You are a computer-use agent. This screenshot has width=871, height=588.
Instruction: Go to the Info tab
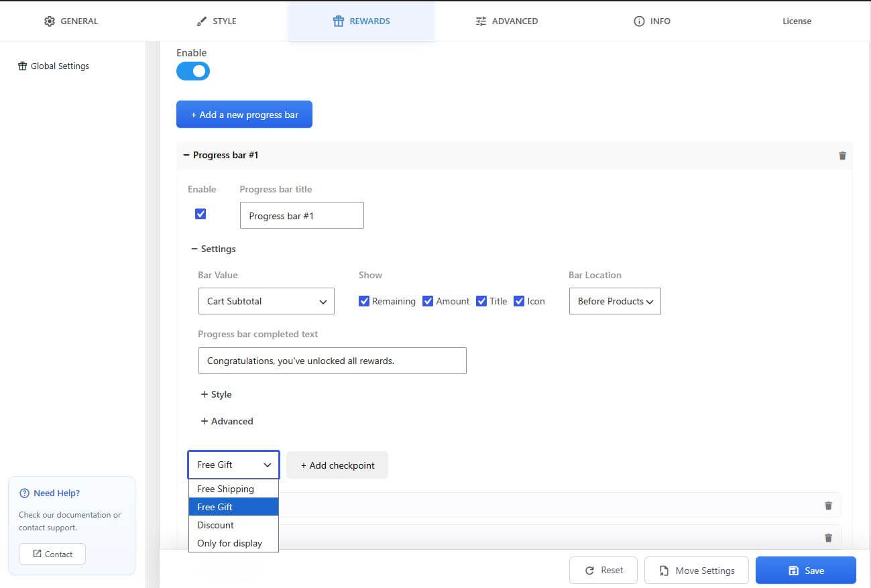[x=652, y=21]
